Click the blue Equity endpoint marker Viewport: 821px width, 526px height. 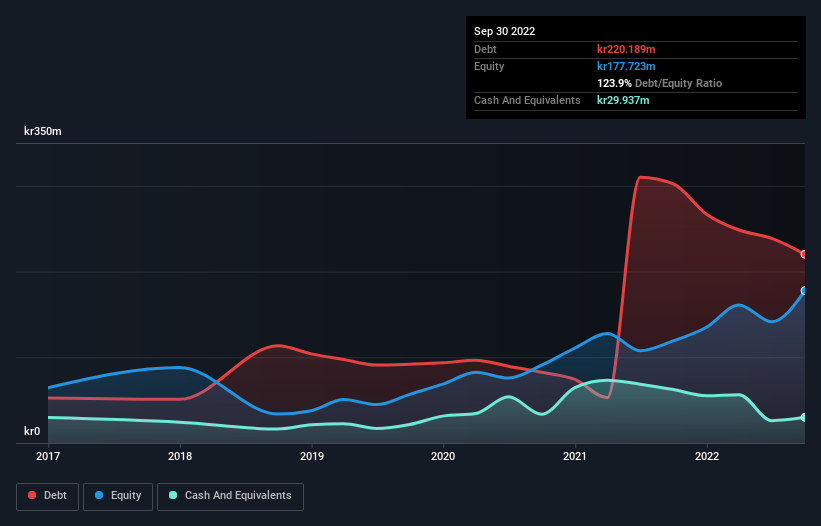click(804, 290)
